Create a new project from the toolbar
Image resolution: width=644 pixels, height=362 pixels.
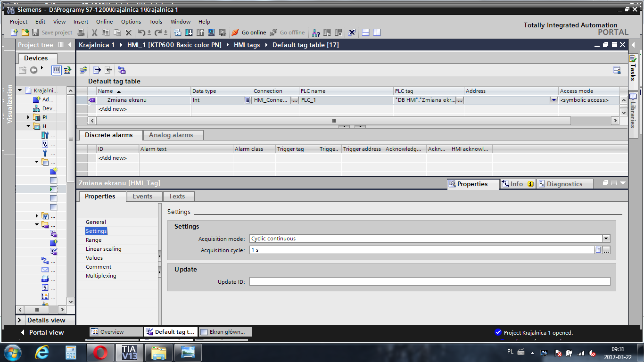coord(15,33)
